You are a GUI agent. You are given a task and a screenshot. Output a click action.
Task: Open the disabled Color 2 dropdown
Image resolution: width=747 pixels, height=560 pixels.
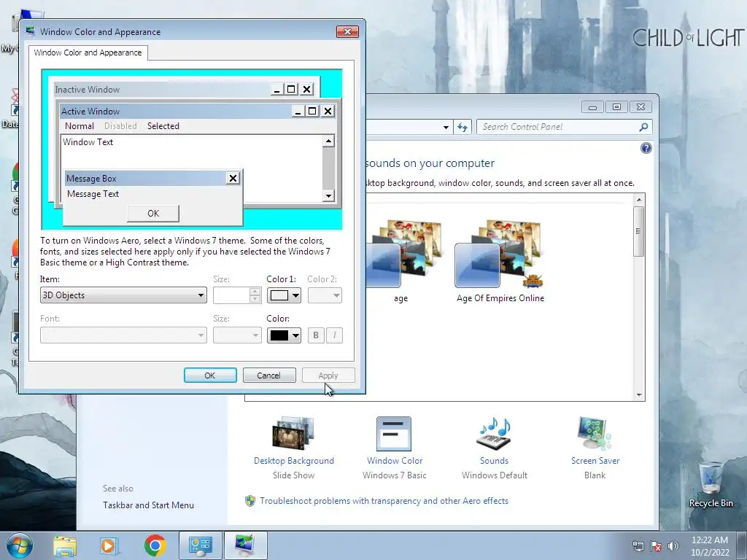point(325,295)
